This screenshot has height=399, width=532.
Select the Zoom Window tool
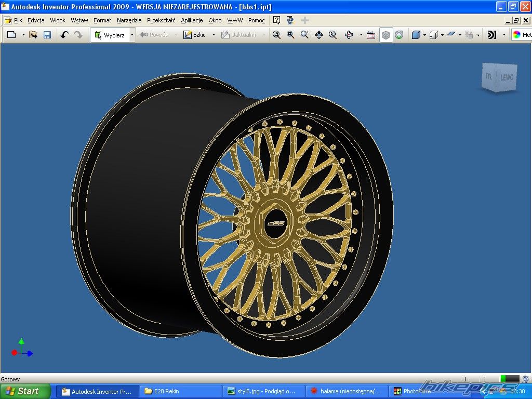(290, 35)
